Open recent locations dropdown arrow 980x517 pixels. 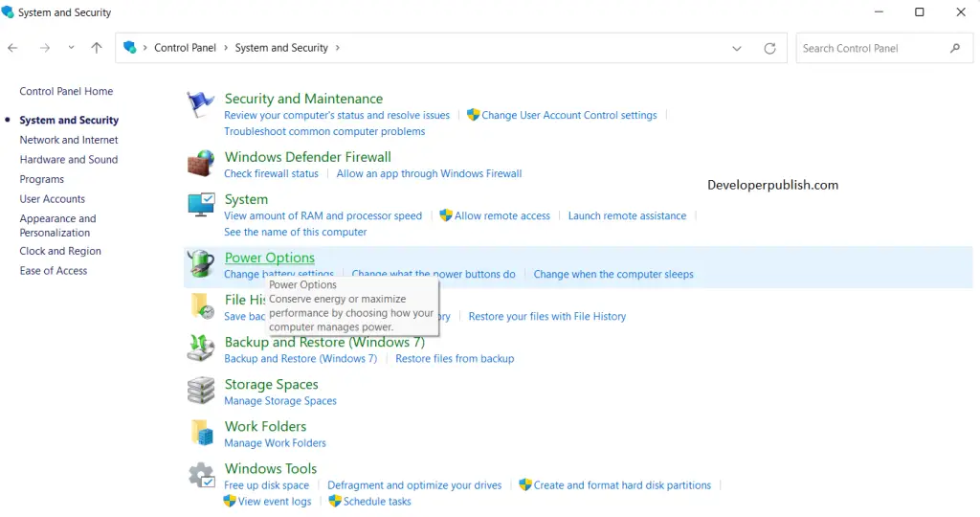click(x=71, y=48)
